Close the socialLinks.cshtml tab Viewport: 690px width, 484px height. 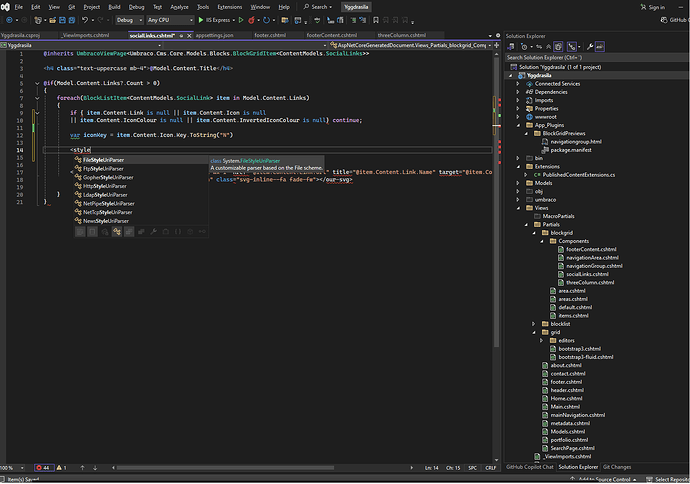click(189, 36)
